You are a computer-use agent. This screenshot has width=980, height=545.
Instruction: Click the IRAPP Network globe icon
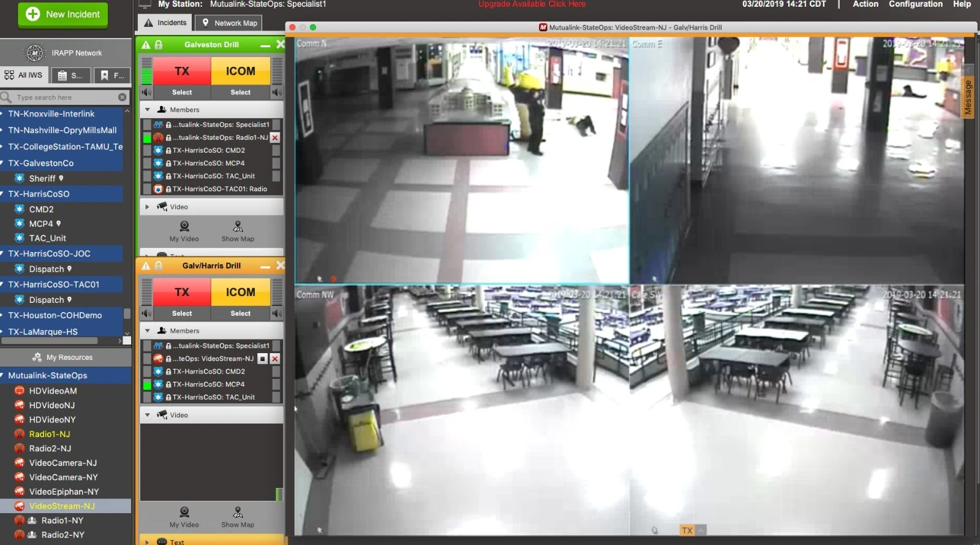34,53
